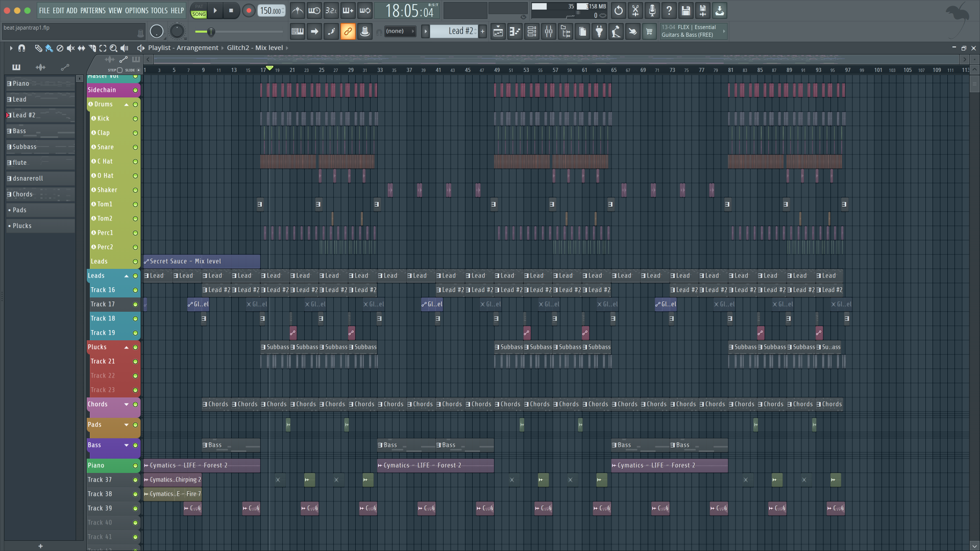Click the microphone one-click recording icon
The image size is (980, 551).
(x=652, y=10)
